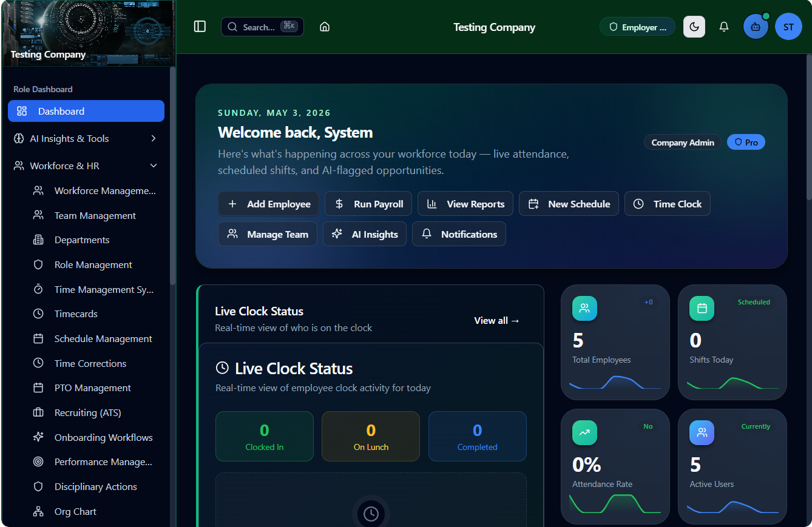This screenshot has width=812, height=527.
Task: Select Dashboard in the sidebar
Action: tap(86, 111)
